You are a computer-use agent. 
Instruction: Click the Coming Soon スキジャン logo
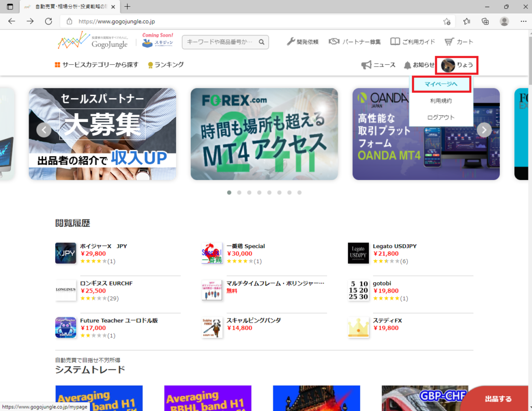click(x=157, y=40)
